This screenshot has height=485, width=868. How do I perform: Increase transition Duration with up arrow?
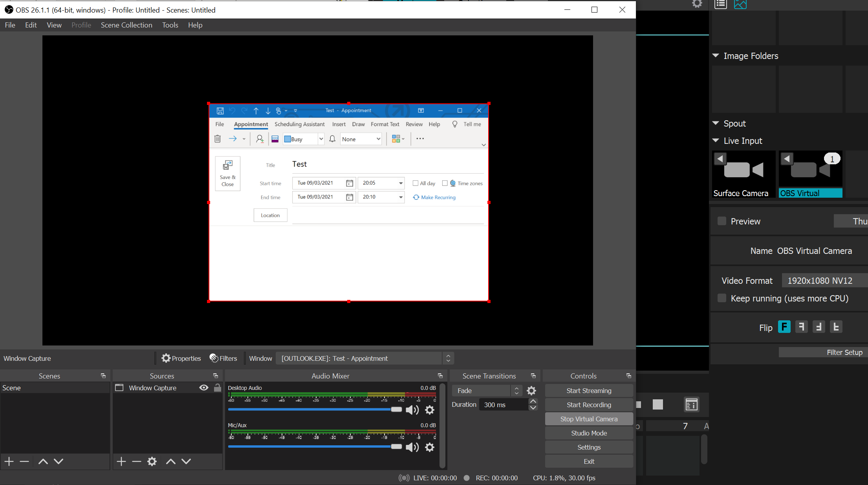533,401
